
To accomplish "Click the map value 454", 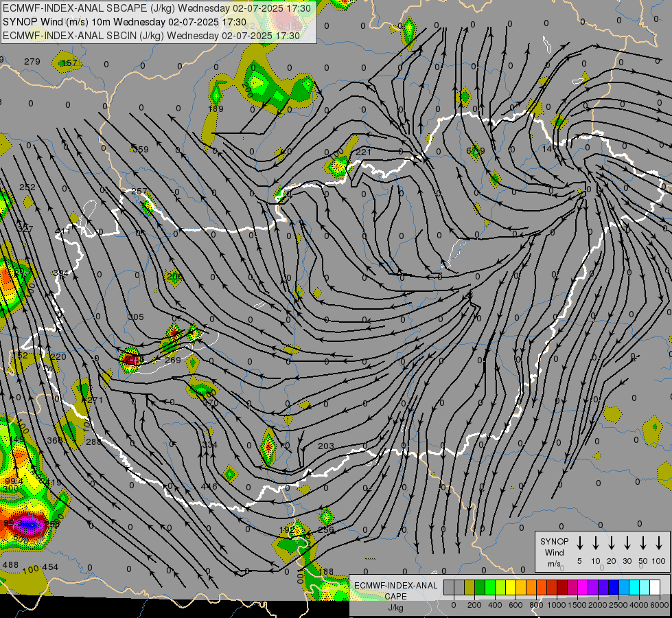I will (x=50, y=567).
